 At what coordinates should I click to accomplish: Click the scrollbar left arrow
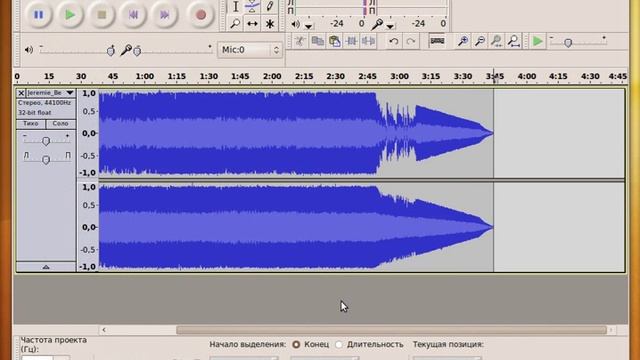pos(104,330)
